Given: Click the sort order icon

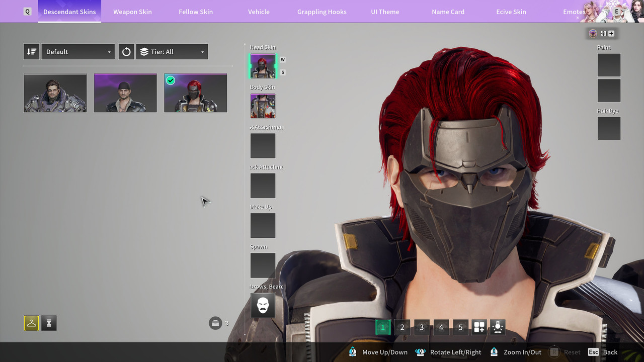Looking at the screenshot, I should pyautogui.click(x=31, y=52).
